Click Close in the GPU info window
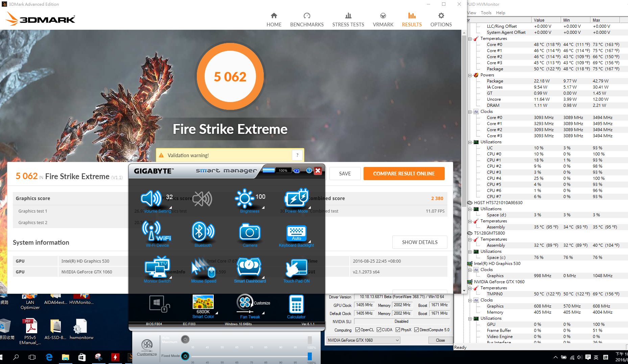Viewport: 628px width, 364px height. pos(440,340)
